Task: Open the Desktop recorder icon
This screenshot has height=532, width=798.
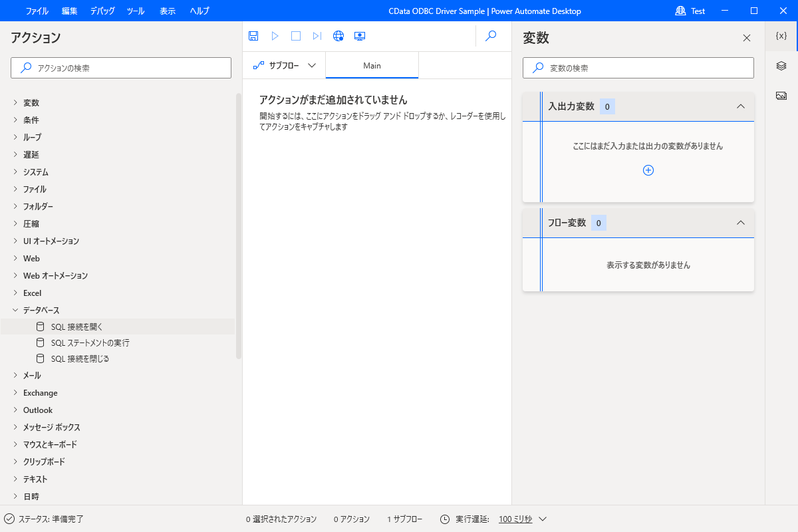Action: click(x=360, y=36)
